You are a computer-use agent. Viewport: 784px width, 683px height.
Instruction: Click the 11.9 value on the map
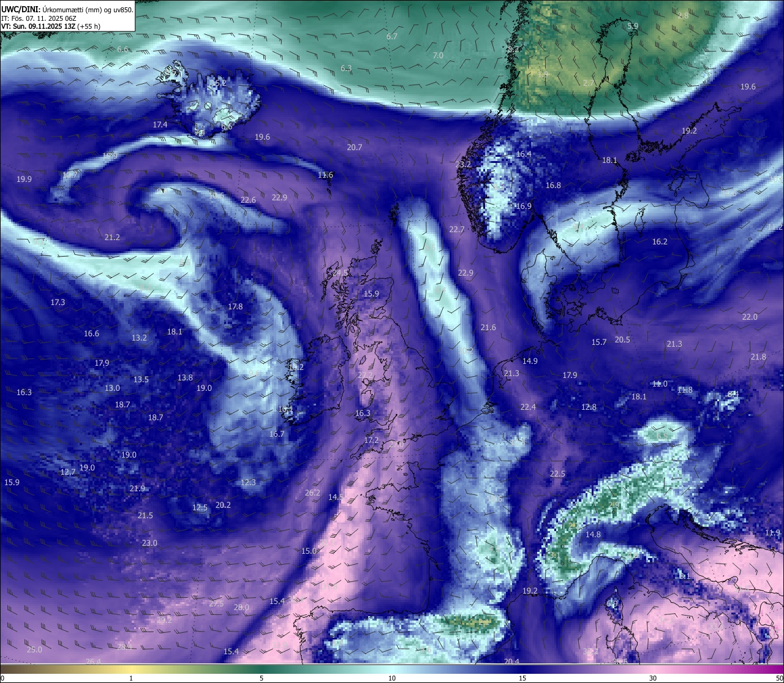(x=773, y=533)
